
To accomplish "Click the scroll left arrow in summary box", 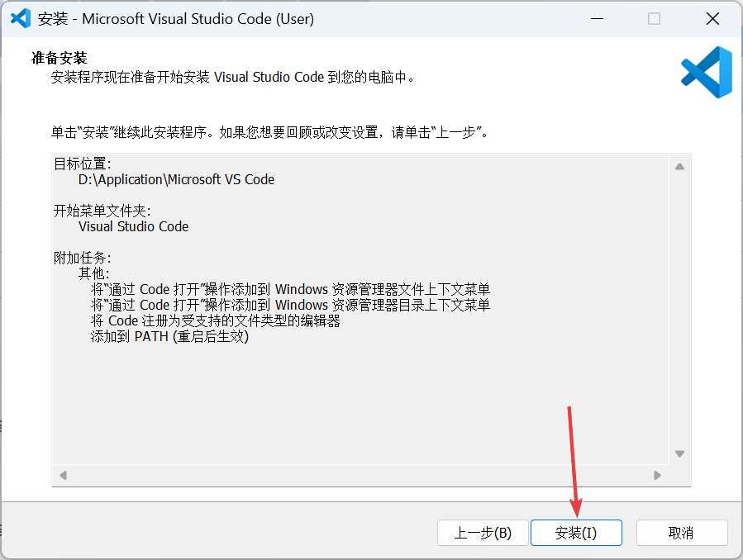I will [x=63, y=475].
